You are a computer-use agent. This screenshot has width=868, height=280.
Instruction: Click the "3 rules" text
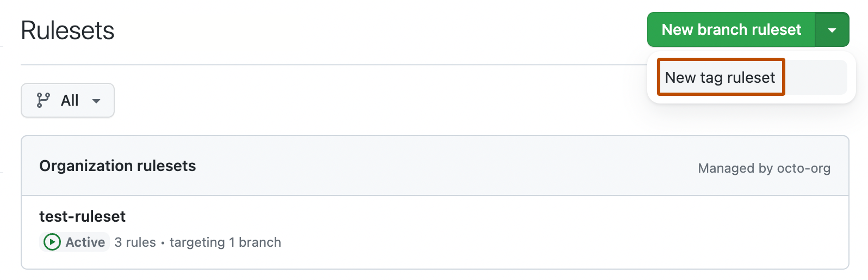click(135, 242)
